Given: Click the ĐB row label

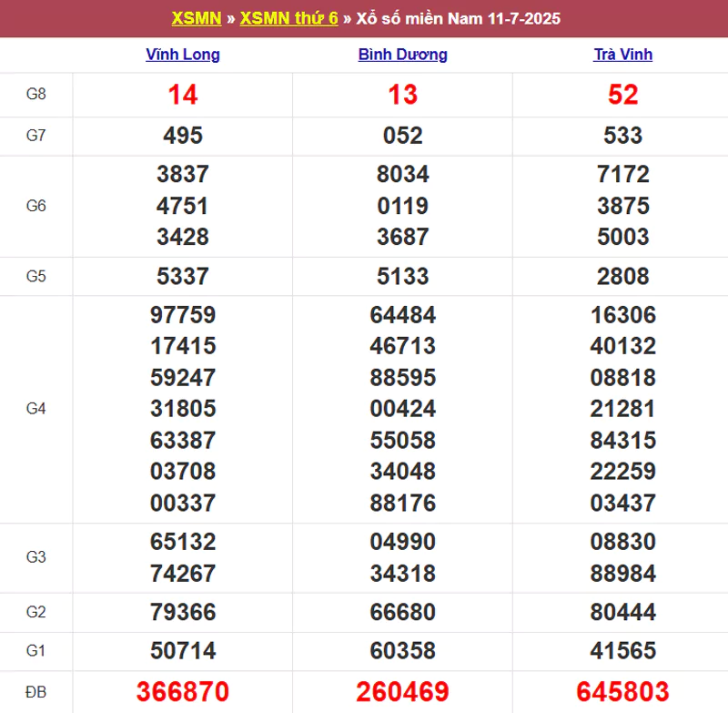Looking at the screenshot, I should [35, 691].
